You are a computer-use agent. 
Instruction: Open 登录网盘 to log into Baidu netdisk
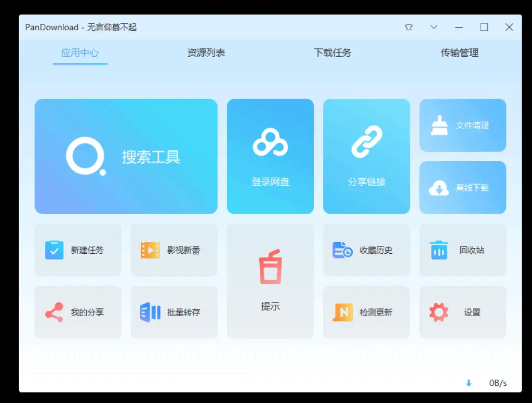[270, 156]
